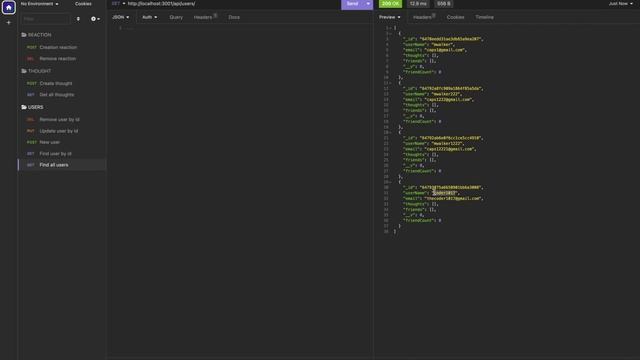Viewport: 640px width, 360px height.
Task: Click the sort requests icon next to filter
Action: [x=78, y=19]
